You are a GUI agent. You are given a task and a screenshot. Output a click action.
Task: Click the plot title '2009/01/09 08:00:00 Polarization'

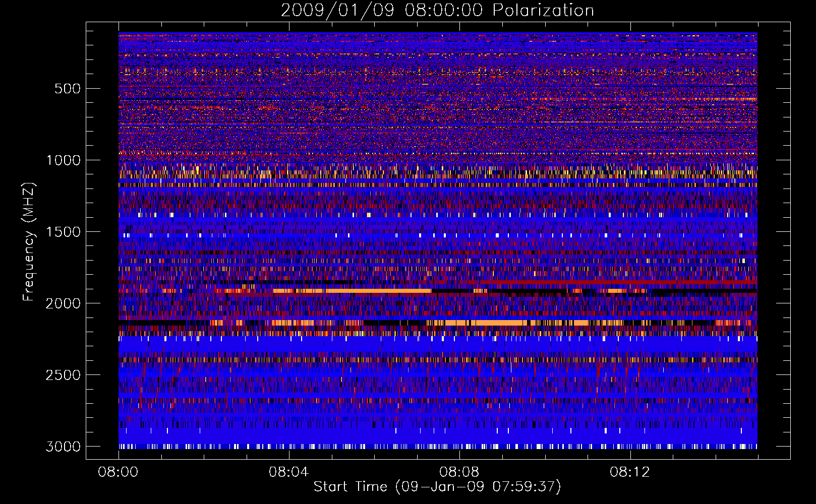pyautogui.click(x=437, y=11)
